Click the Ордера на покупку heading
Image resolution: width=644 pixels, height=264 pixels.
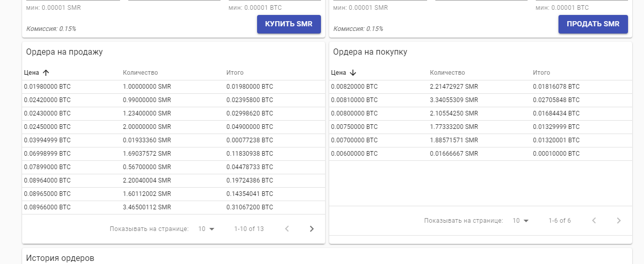click(370, 52)
